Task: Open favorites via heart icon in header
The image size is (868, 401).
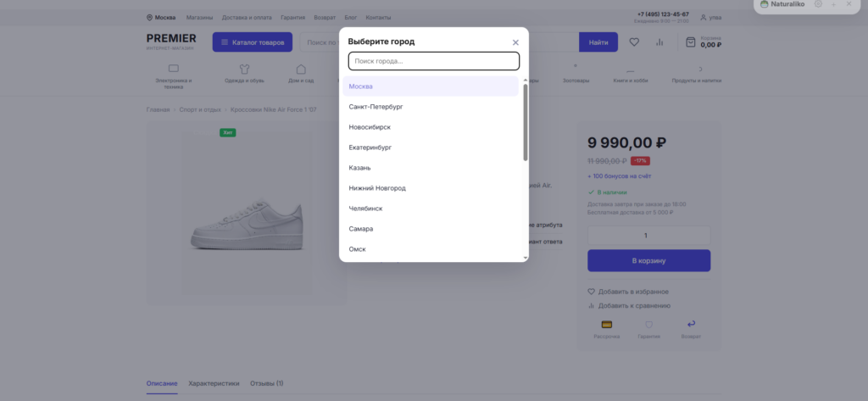Action: (x=634, y=42)
